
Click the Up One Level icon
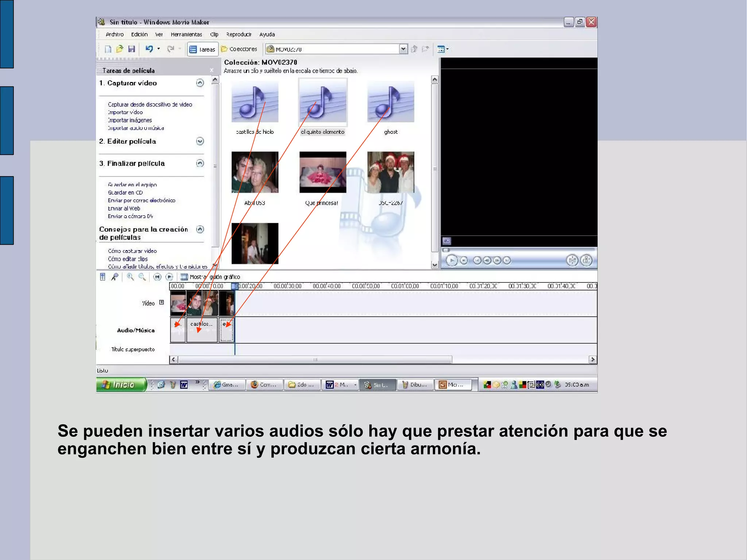(x=414, y=49)
